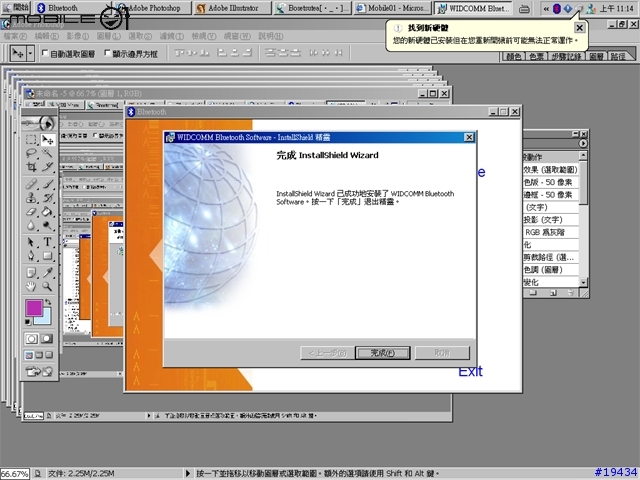Click Bluetooth tray icon
Image resolution: width=640 pixels, height=480 pixels.
557,9
